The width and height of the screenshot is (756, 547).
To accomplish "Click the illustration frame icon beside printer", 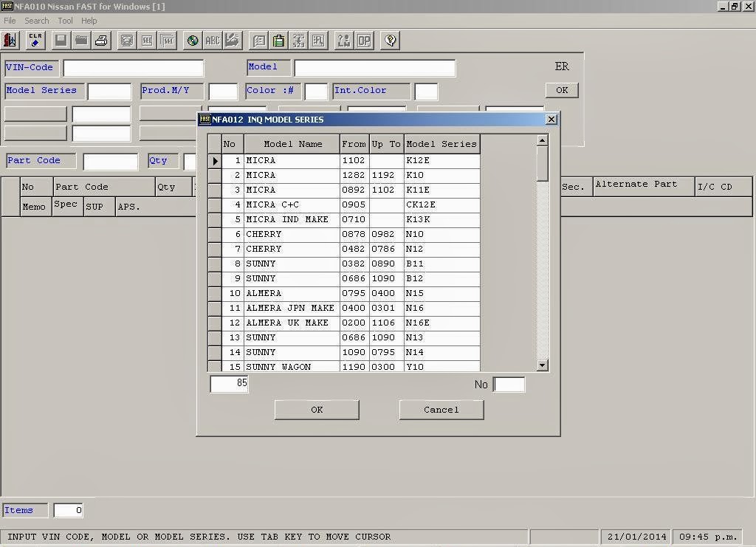I will coord(127,41).
